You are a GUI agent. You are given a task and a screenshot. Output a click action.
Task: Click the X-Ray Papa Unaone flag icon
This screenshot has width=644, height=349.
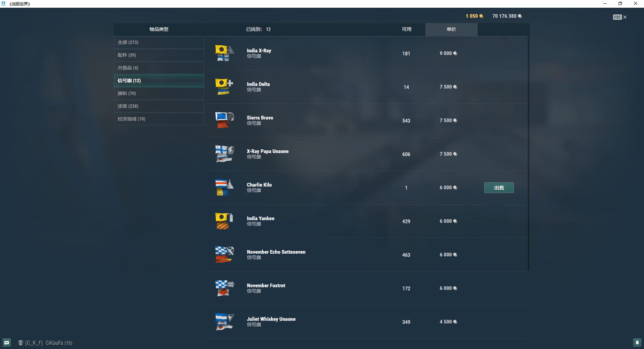click(x=224, y=154)
